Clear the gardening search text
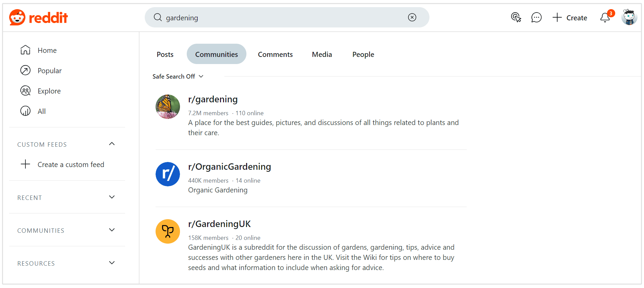Viewport: 644px width, 288px height. tap(412, 18)
